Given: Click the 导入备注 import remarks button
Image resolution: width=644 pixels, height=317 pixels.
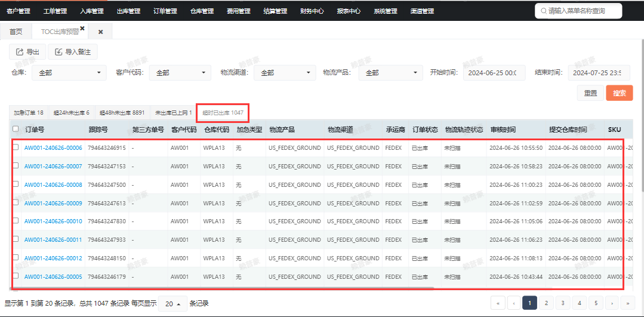Looking at the screenshot, I should click(x=73, y=52).
